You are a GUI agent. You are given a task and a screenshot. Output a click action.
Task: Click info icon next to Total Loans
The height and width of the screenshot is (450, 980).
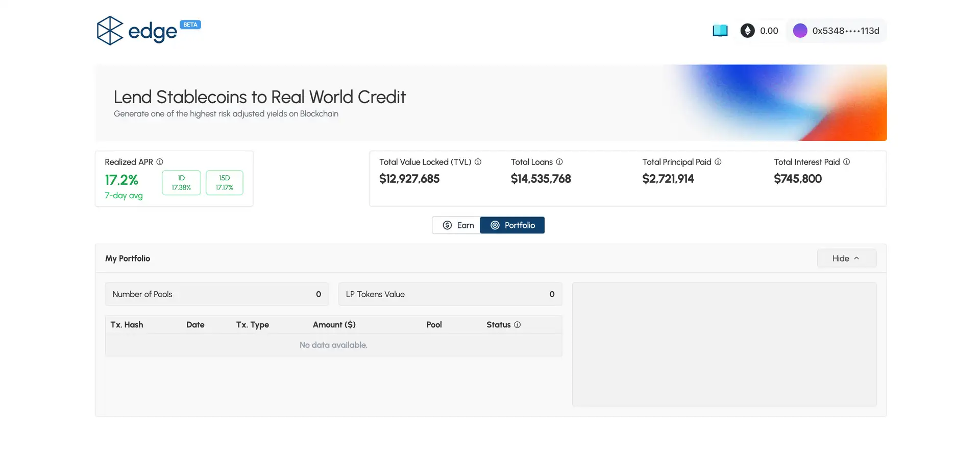(559, 162)
